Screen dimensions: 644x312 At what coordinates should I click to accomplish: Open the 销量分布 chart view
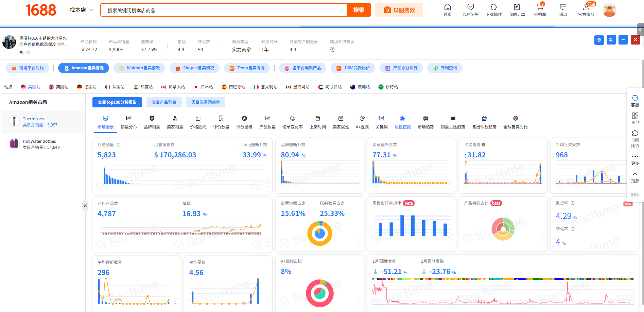[x=129, y=122]
